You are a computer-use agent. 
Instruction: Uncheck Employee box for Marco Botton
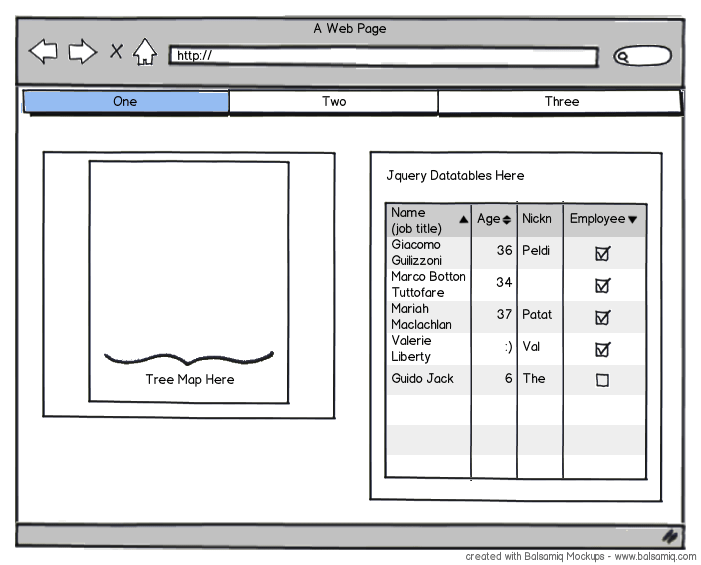coord(603,285)
